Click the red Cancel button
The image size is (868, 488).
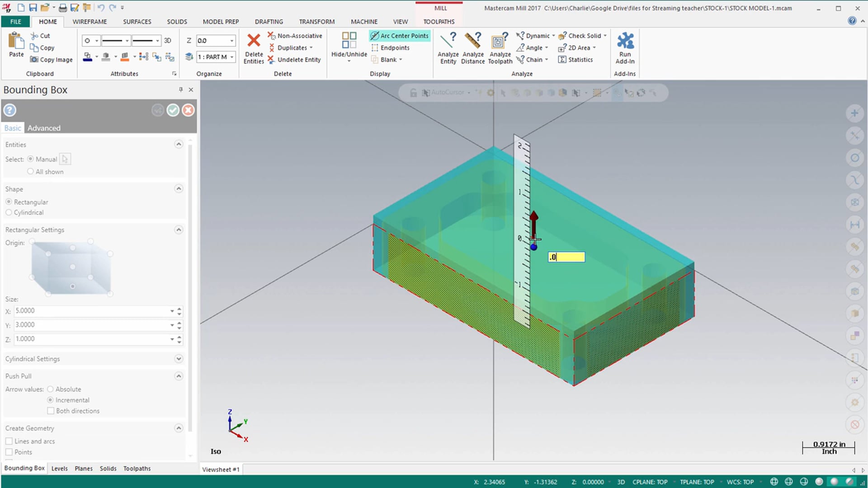189,110
